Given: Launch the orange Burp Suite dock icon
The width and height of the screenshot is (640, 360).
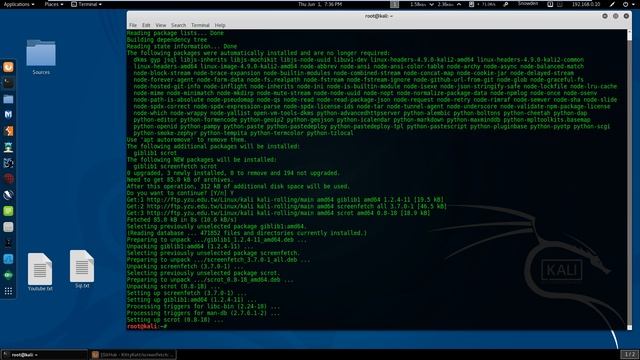Looking at the screenshot, I should (x=8, y=131).
